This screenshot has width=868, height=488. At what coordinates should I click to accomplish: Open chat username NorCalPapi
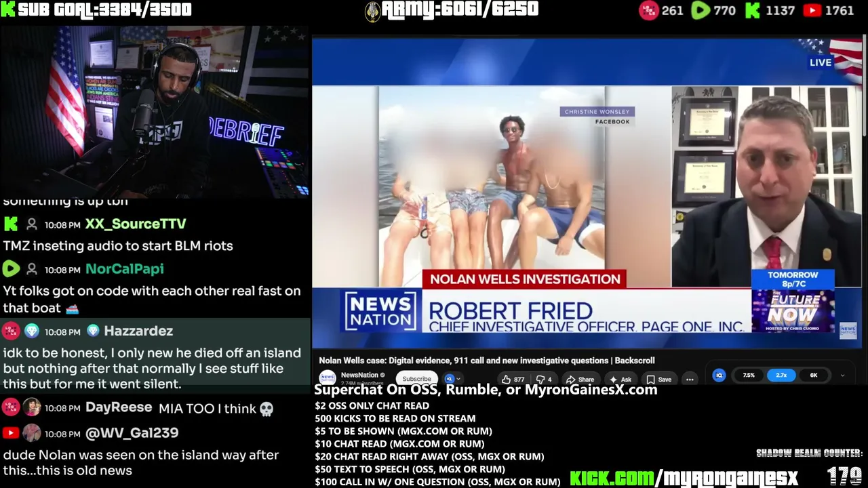click(x=125, y=269)
